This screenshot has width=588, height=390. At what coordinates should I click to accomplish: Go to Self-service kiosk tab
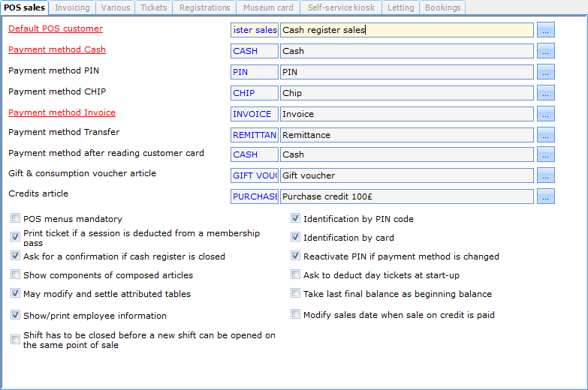click(x=341, y=7)
